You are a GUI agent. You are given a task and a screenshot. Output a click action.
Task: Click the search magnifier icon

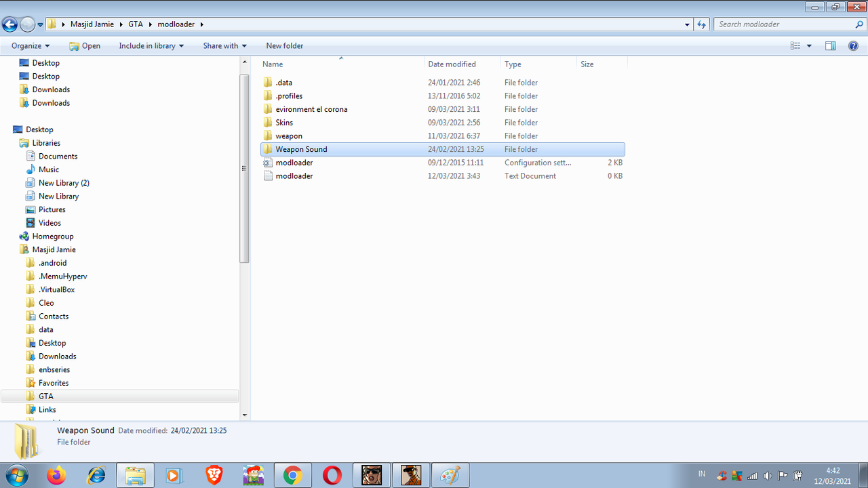pyautogui.click(x=859, y=24)
